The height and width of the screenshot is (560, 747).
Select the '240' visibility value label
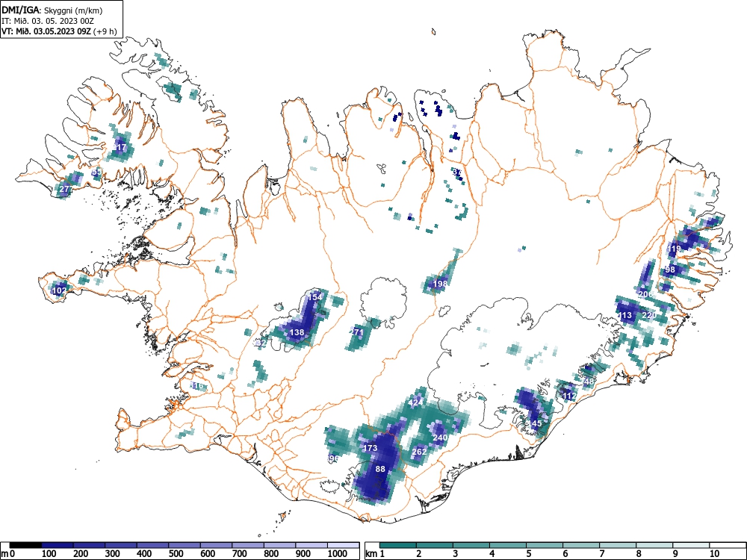(x=440, y=438)
